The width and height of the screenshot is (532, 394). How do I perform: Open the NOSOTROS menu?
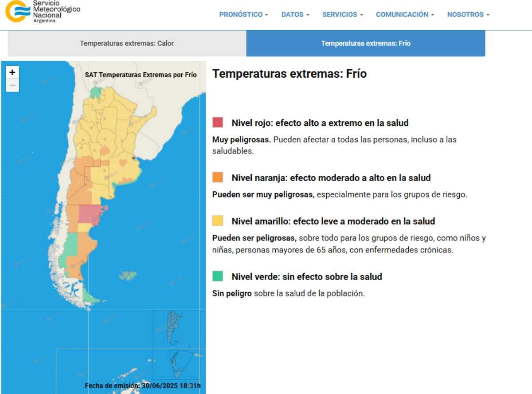point(468,15)
